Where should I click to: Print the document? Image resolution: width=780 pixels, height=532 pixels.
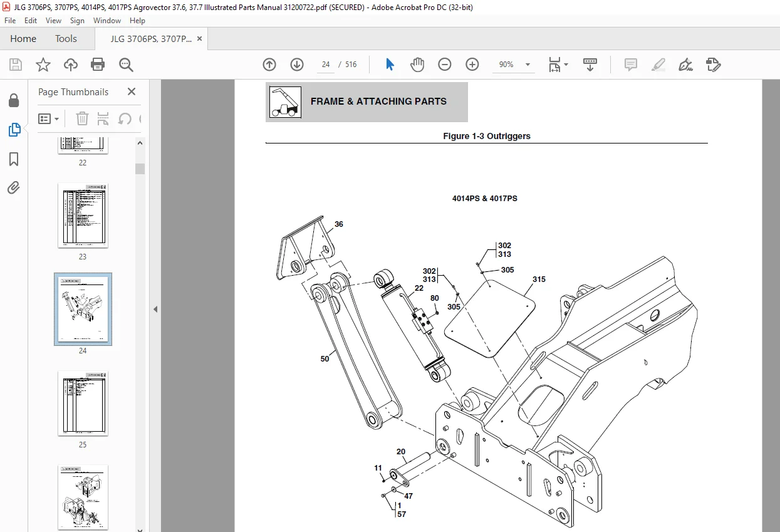pos(98,65)
